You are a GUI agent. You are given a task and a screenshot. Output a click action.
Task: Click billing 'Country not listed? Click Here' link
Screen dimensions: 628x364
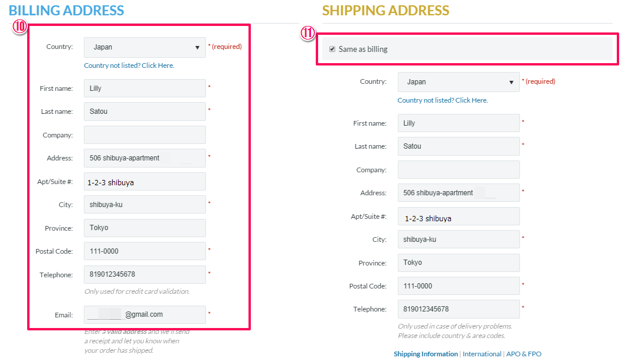tap(129, 65)
